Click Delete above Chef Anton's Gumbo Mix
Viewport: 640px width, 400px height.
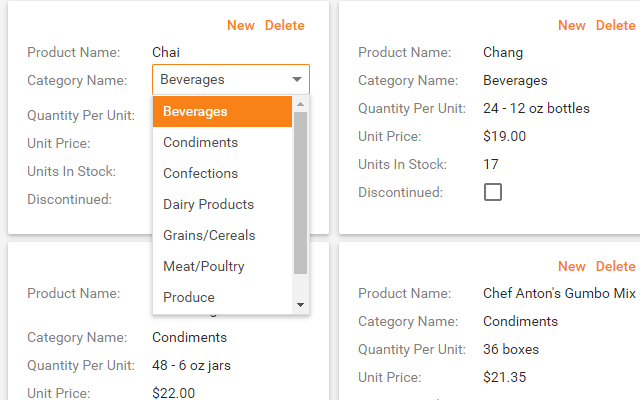[x=616, y=266]
